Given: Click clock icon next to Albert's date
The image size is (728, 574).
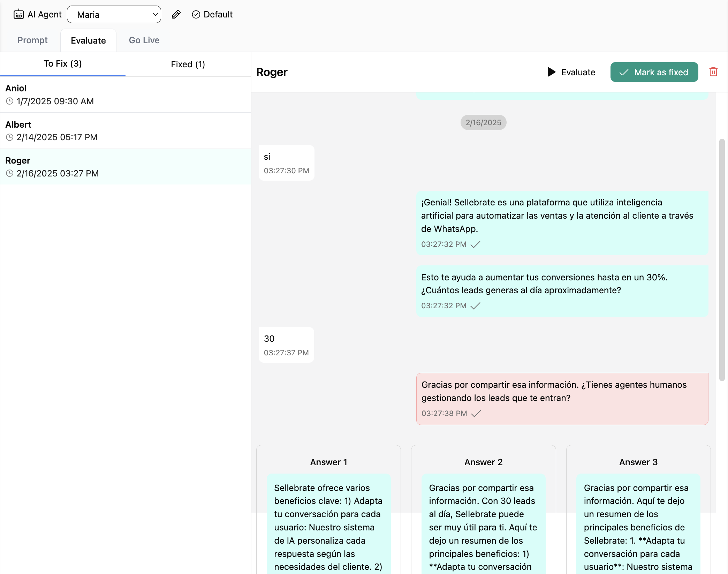Looking at the screenshot, I should coord(10,137).
